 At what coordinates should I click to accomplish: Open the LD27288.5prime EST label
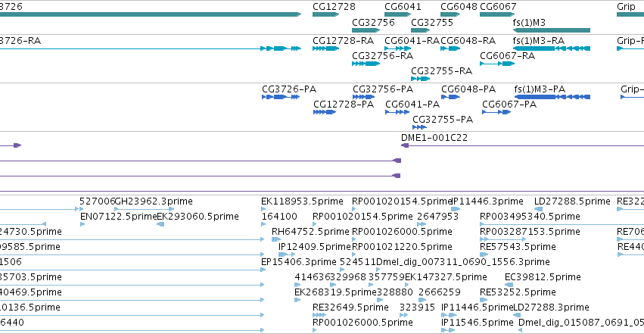tap(572, 201)
